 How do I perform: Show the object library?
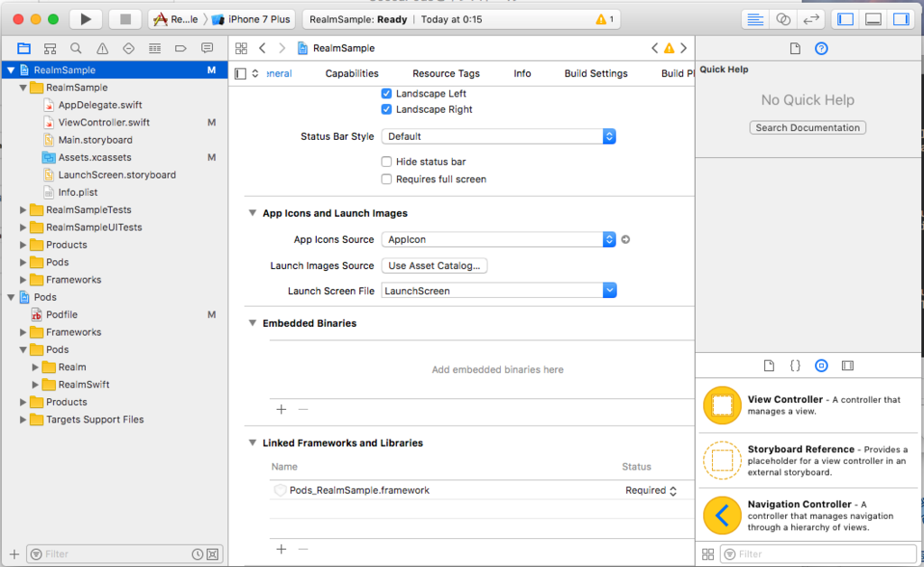821,366
